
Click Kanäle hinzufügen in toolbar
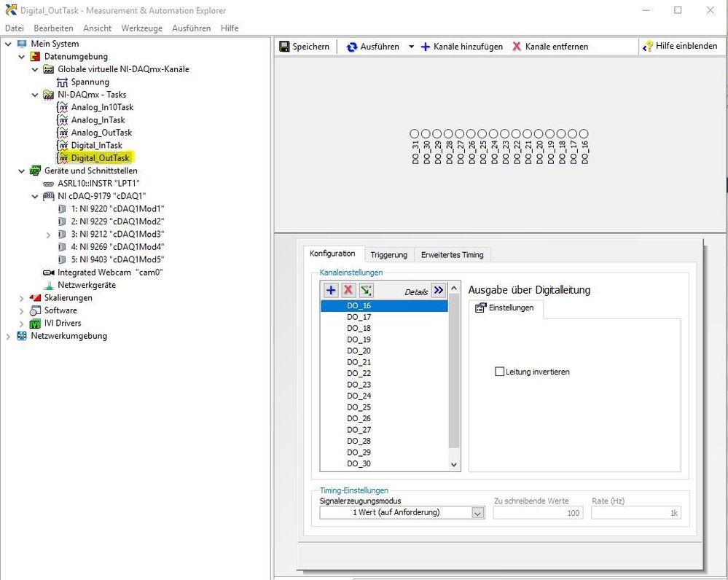point(461,47)
